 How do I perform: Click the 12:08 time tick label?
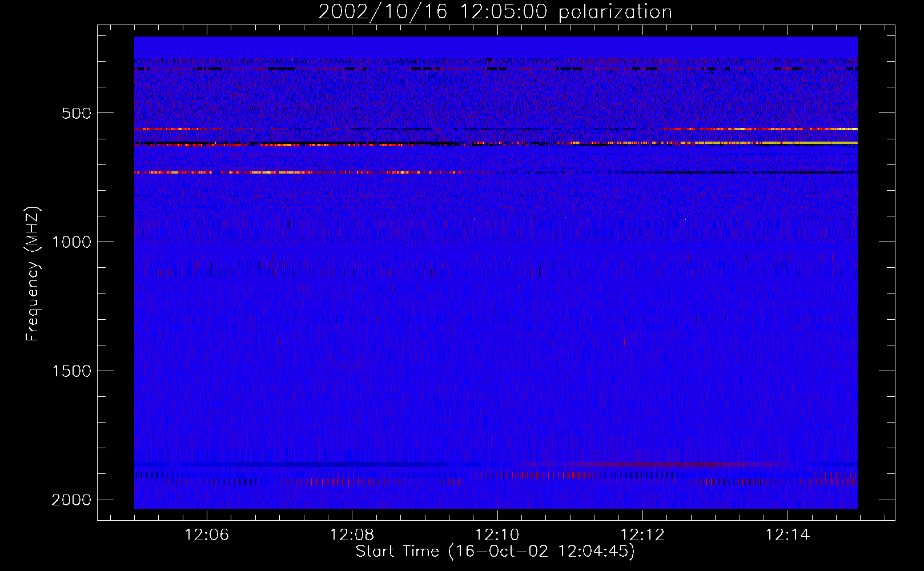click(352, 535)
